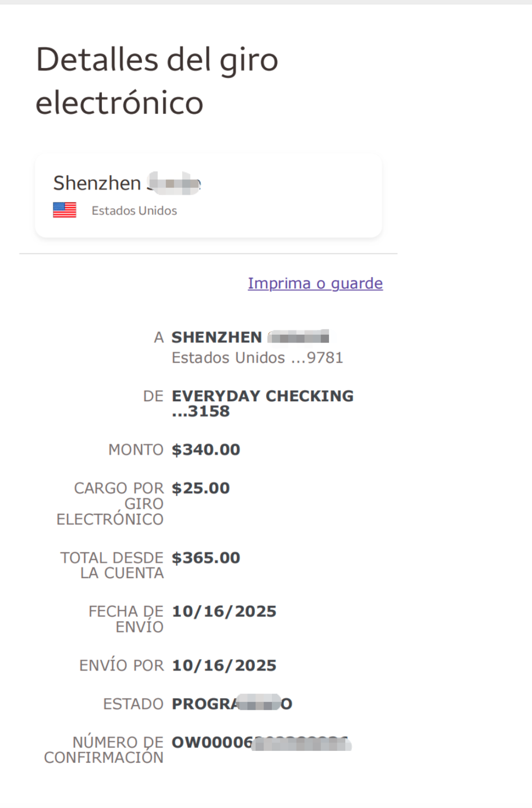Viewport: 532px width, 808px height.
Task: Click the Envío por date value
Action: [224, 666]
